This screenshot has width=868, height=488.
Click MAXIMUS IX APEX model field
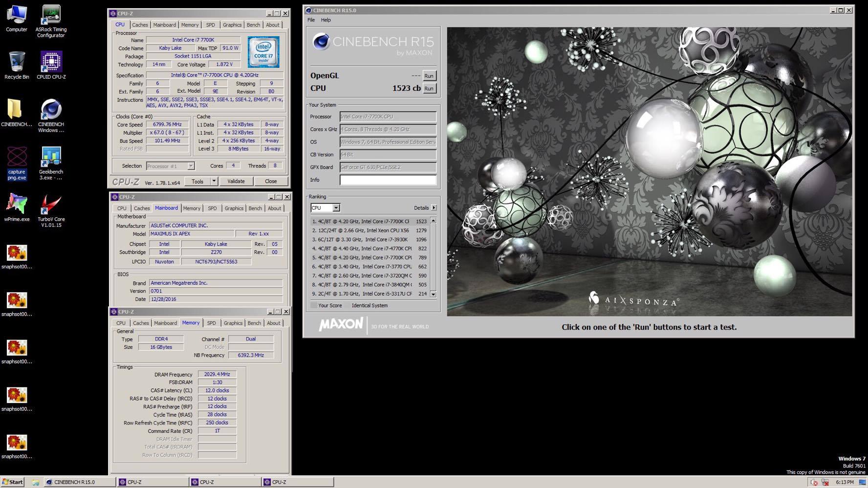click(x=191, y=233)
